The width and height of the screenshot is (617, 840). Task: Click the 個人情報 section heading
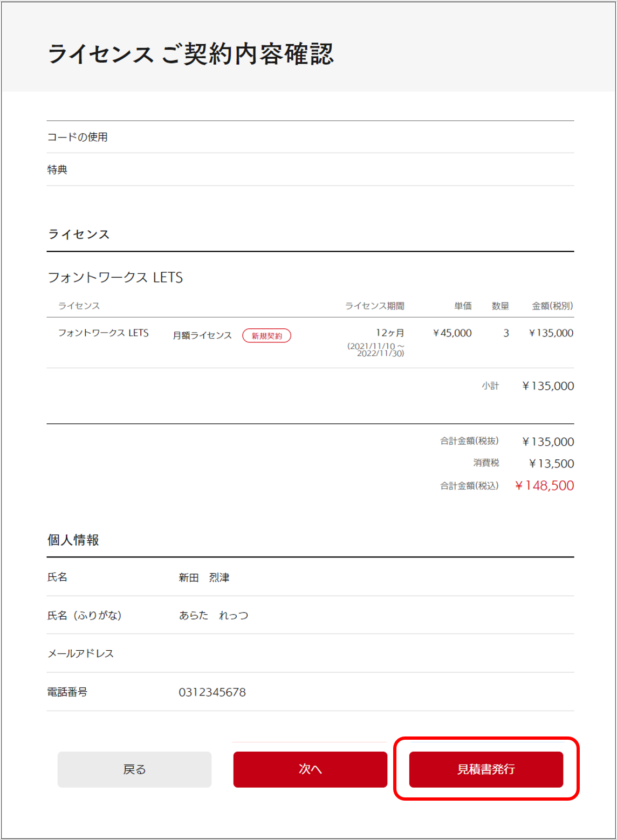point(73,540)
